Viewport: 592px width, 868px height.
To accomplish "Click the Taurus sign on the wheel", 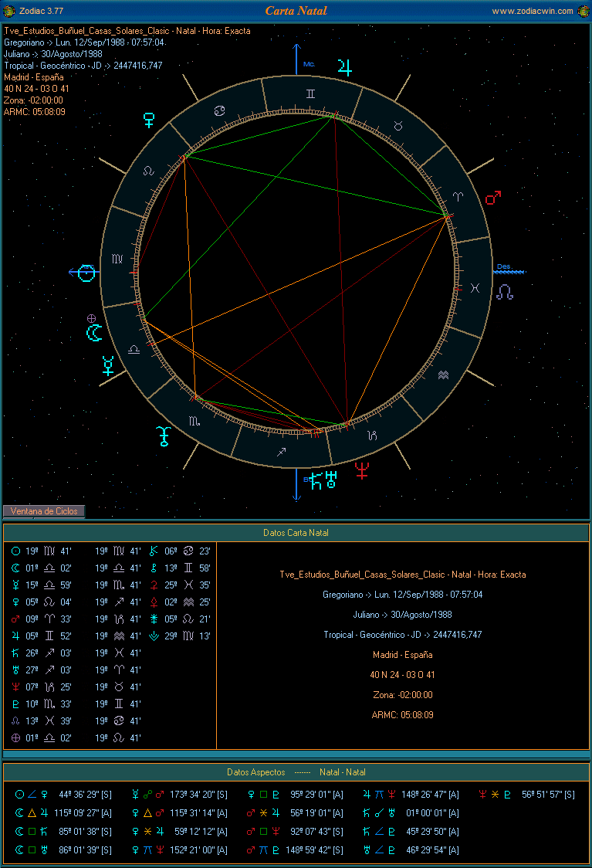I will click(x=397, y=126).
